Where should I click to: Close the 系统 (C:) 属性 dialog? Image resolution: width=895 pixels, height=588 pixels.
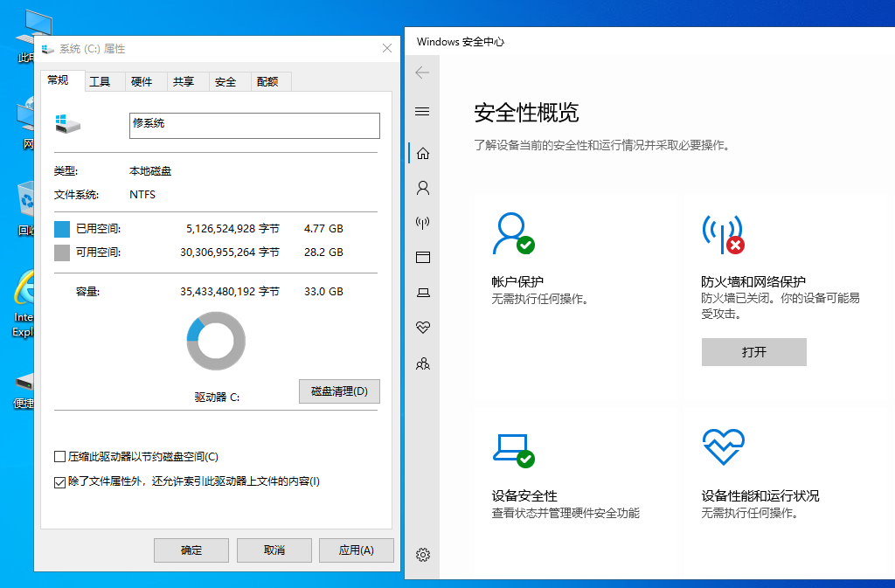coord(387,48)
